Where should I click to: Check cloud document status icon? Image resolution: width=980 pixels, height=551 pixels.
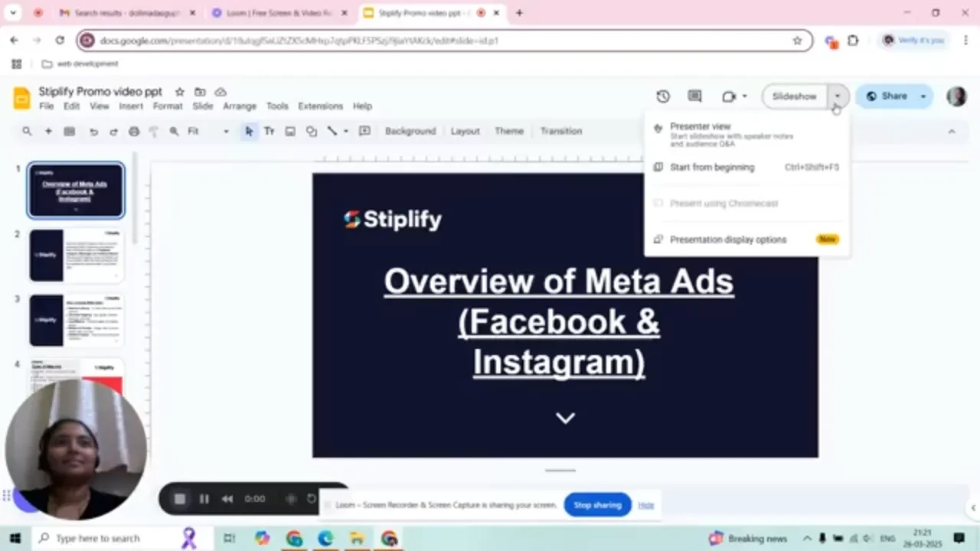220,92
